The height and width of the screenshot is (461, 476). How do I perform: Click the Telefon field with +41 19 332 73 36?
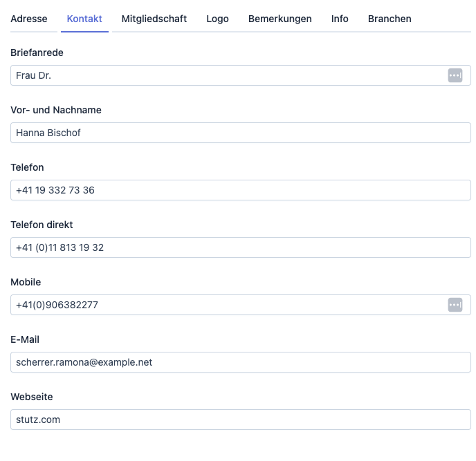[x=240, y=190]
